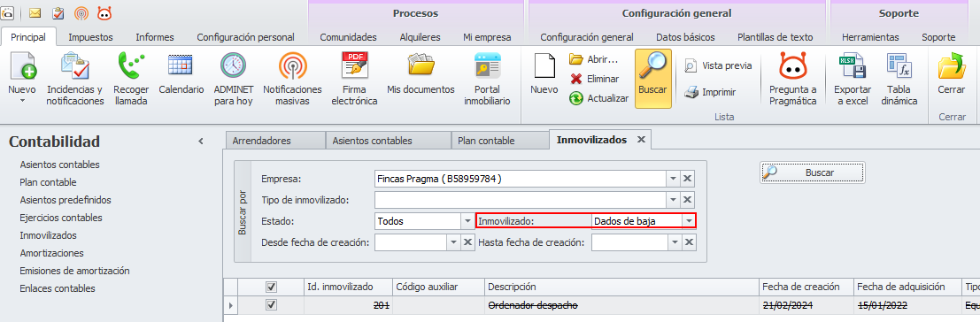Click the Buscar button beside filters

[x=813, y=172]
